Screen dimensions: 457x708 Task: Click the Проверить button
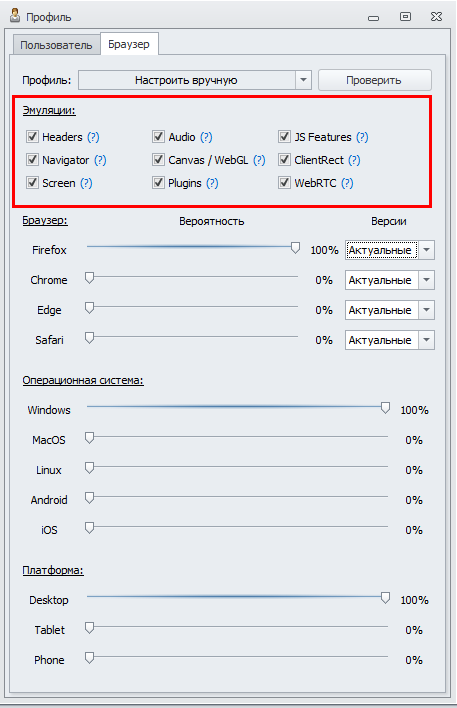point(374,80)
